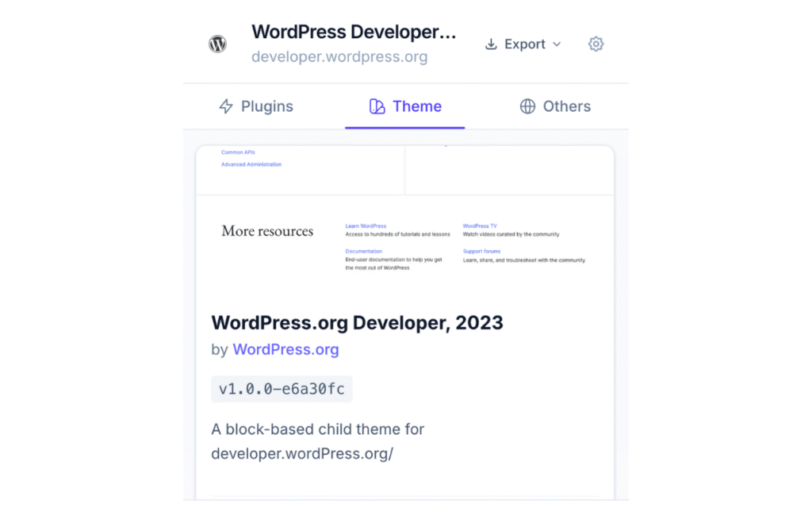Expand the Export dropdown chevron
The height and width of the screenshot is (508, 812).
click(x=557, y=45)
